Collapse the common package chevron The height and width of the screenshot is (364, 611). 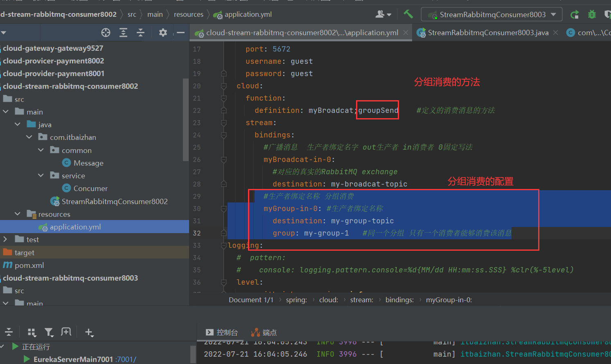coord(41,150)
